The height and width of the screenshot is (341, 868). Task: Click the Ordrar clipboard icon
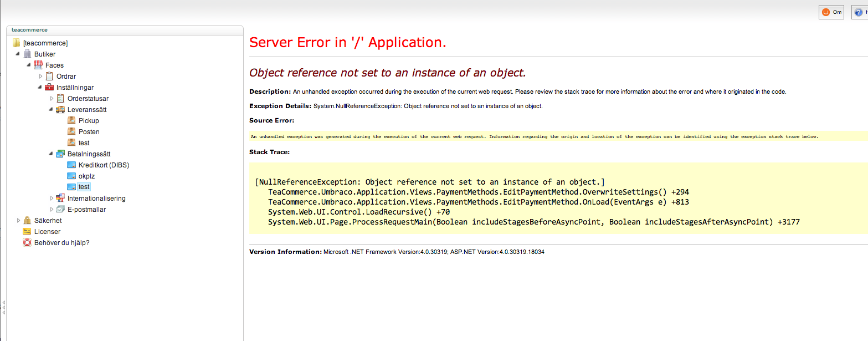pos(49,76)
